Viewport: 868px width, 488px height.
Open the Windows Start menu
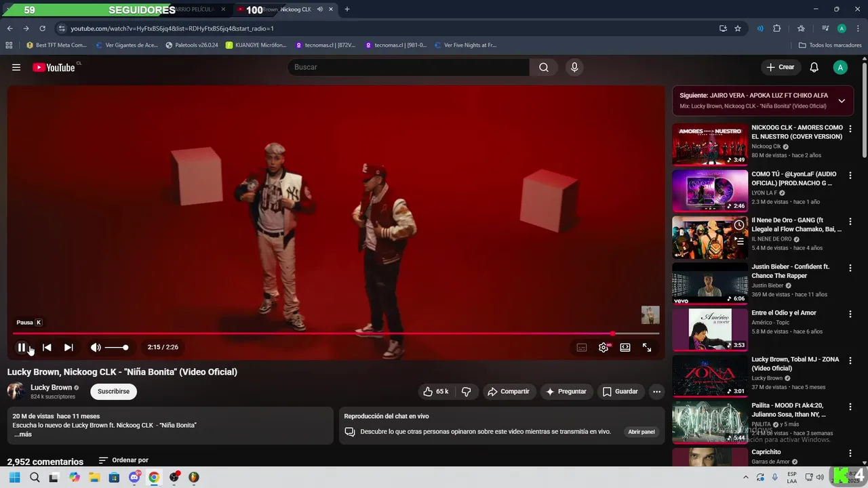pyautogui.click(x=14, y=477)
